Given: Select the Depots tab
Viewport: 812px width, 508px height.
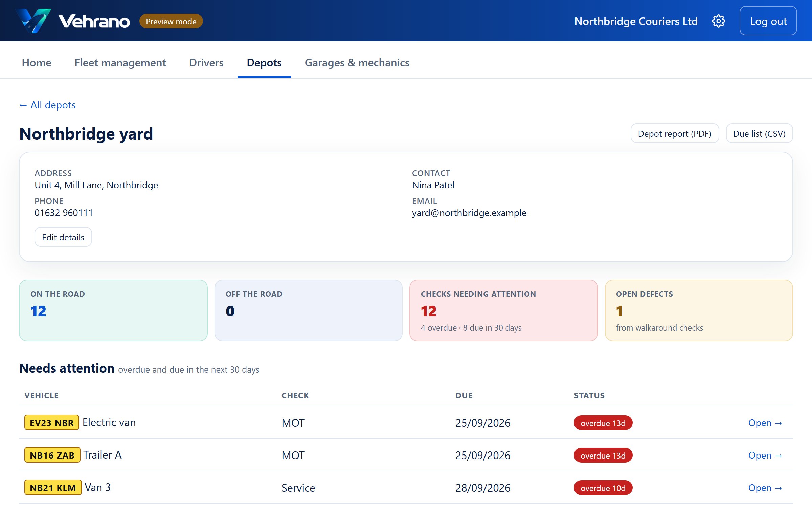Looking at the screenshot, I should coord(264,63).
